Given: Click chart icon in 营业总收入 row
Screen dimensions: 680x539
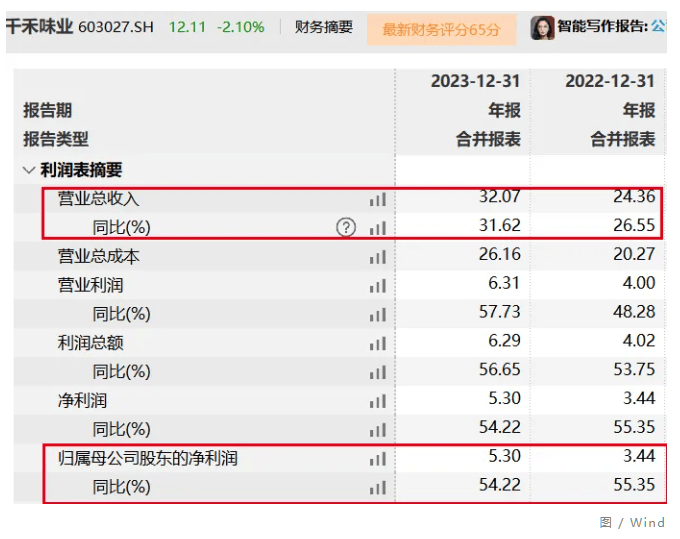Looking at the screenshot, I should (x=378, y=200).
